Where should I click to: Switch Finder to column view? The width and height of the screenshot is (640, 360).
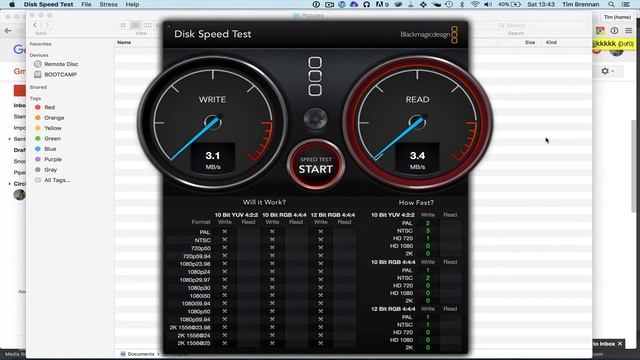tap(147, 25)
